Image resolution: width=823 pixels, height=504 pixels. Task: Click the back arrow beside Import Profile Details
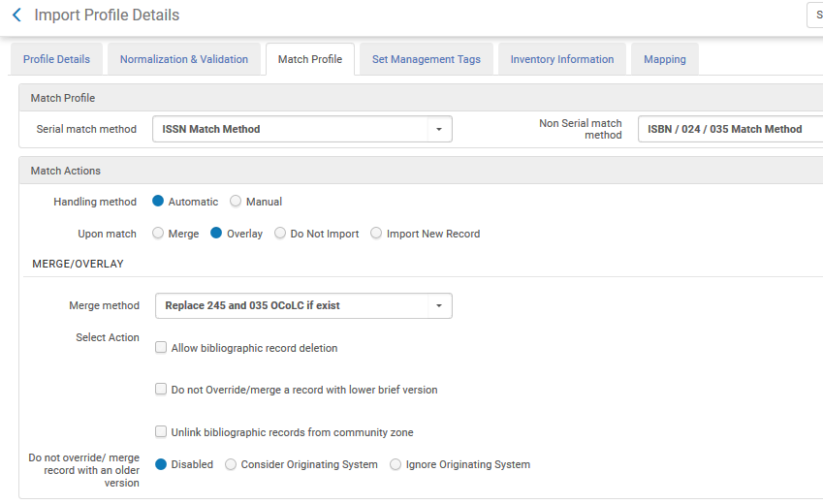(16, 16)
